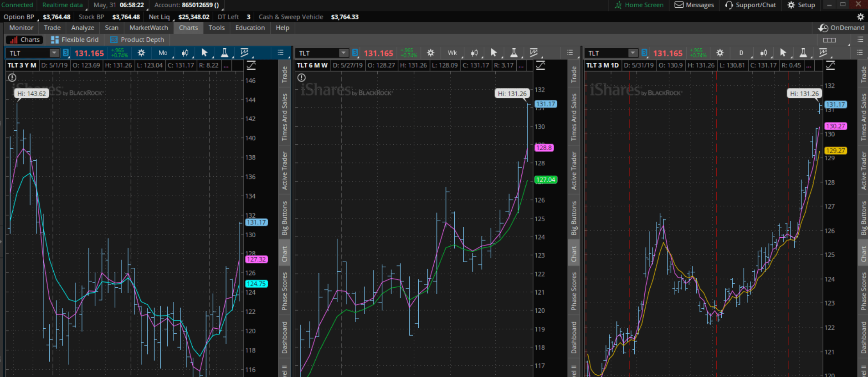Open chart settings gear in left chart
Screen dimensions: 868x377
(141, 53)
